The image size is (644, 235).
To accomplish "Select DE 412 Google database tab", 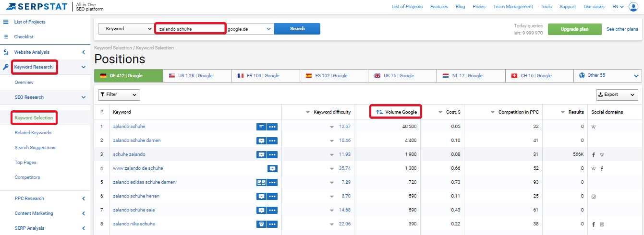I will pos(129,75).
